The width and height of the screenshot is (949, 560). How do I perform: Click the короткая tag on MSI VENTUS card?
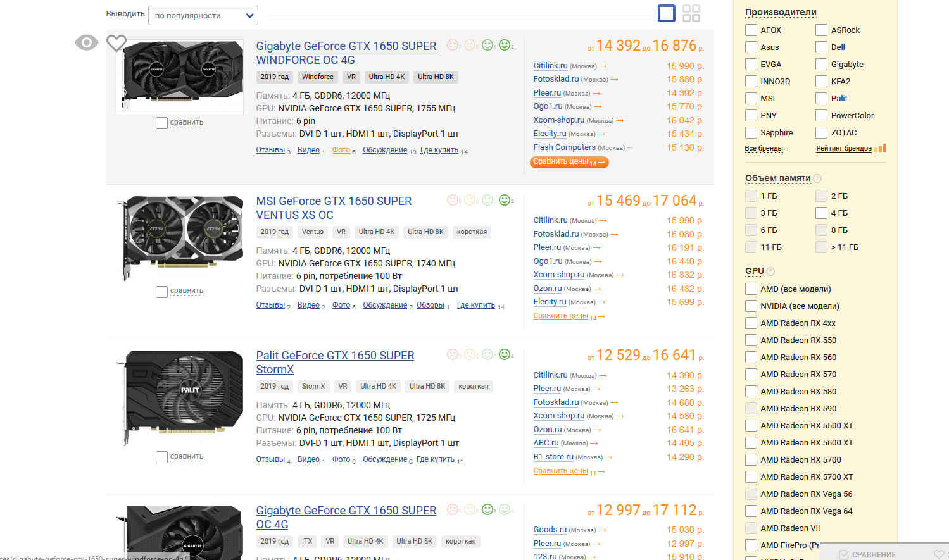[x=472, y=232]
